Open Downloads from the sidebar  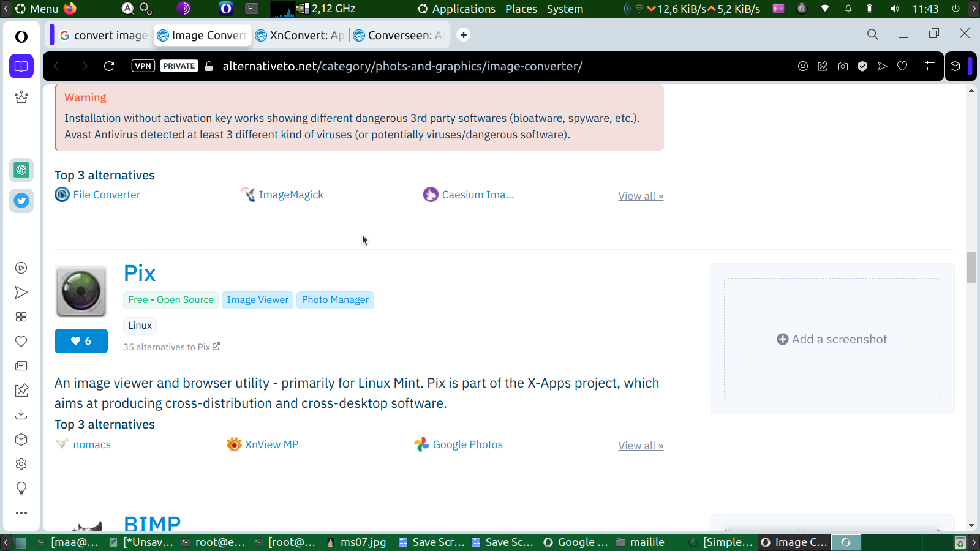[x=21, y=415]
